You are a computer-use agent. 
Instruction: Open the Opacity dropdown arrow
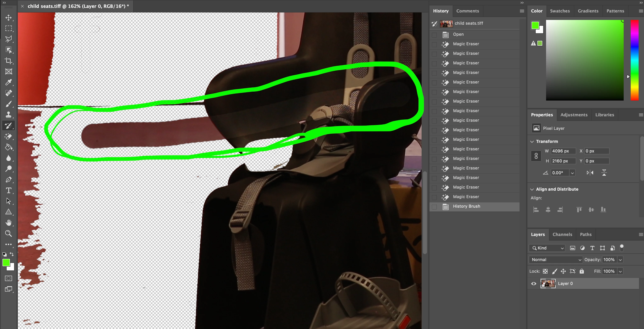(620, 260)
